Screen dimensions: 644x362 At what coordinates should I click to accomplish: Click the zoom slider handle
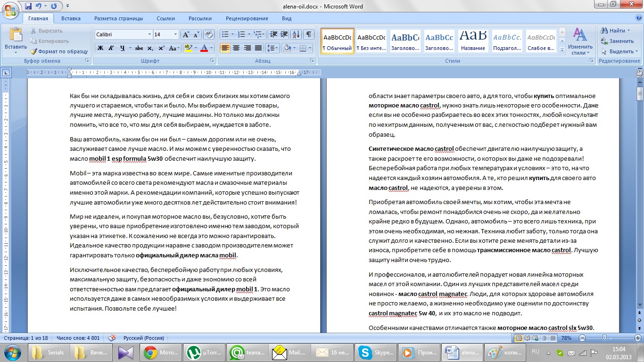pos(605,338)
